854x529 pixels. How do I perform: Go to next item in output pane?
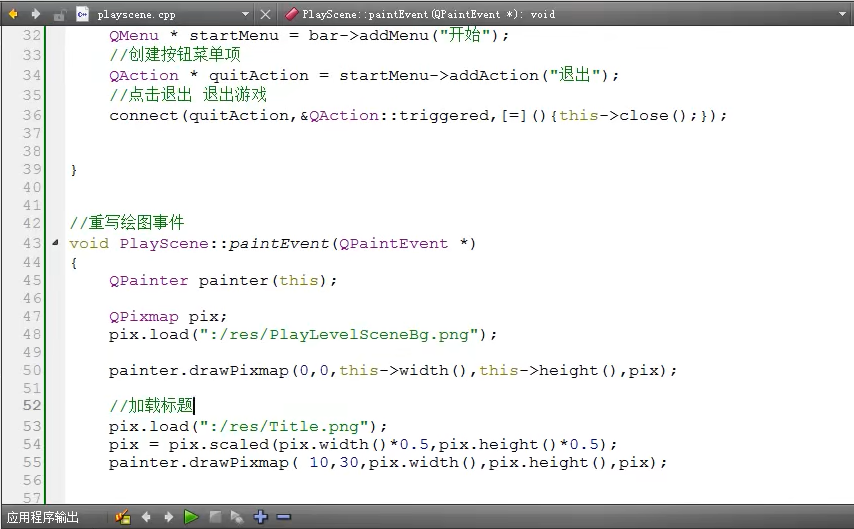coord(168,516)
